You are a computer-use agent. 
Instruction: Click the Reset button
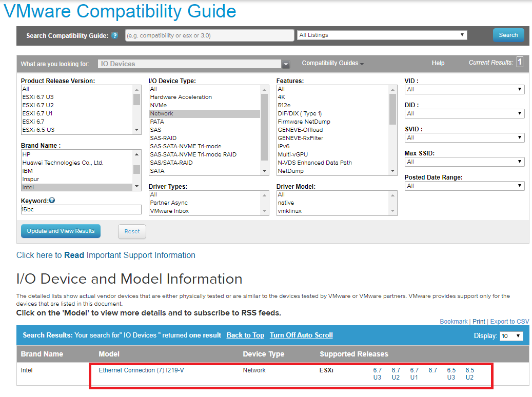132,231
